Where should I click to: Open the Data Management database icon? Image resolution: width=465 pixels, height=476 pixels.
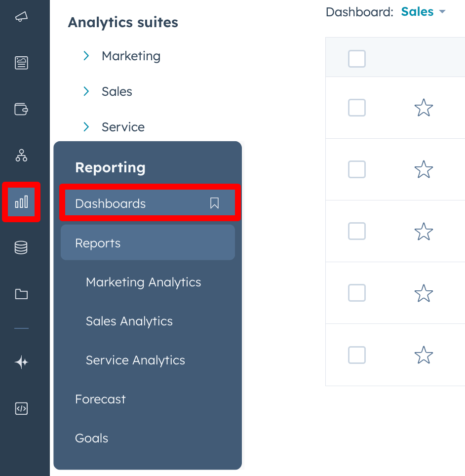[x=21, y=248]
